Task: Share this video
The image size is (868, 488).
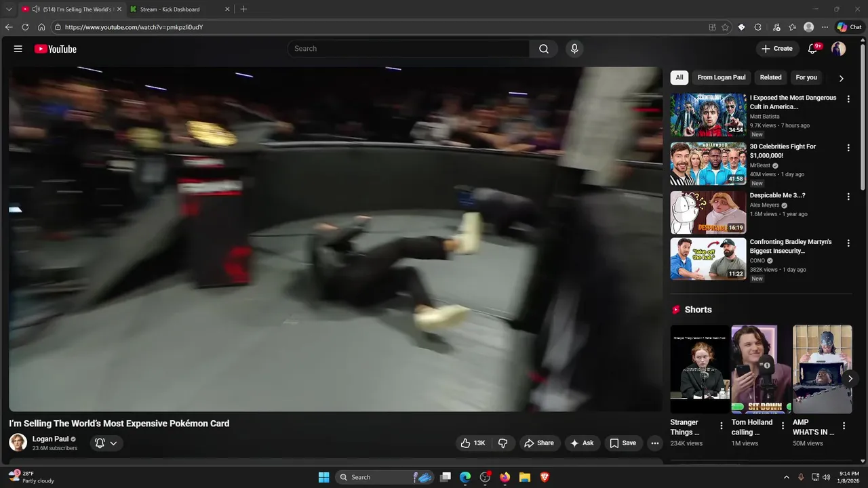Action: coord(539,443)
